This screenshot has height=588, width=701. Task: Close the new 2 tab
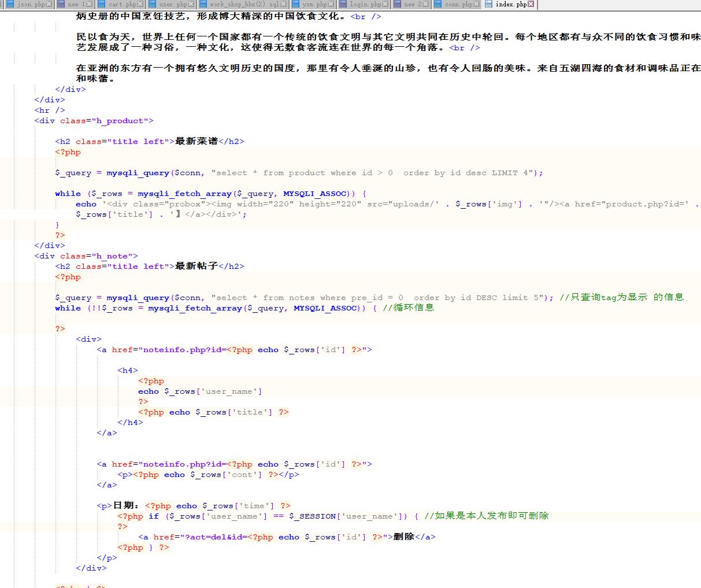click(426, 4)
